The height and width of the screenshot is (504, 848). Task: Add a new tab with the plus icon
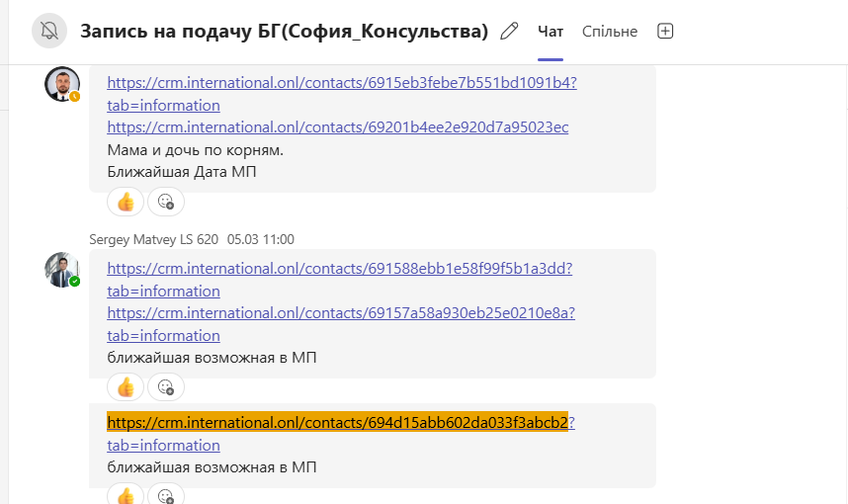point(665,31)
